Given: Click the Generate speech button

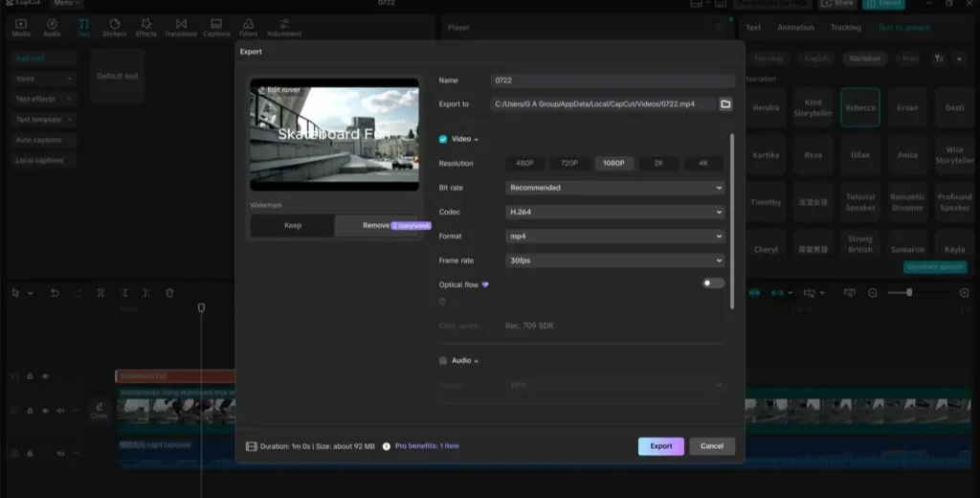Looking at the screenshot, I should (x=935, y=267).
